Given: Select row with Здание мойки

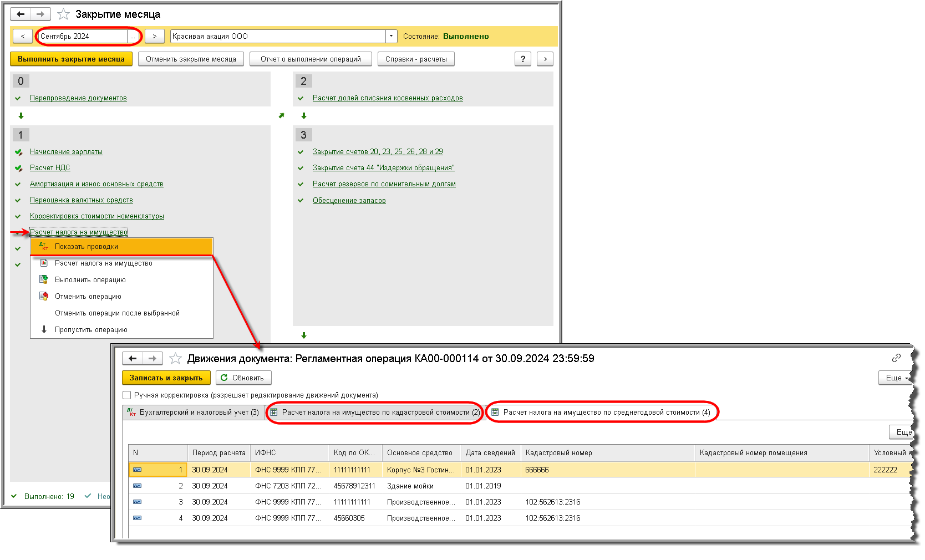Looking at the screenshot, I should (x=520, y=486).
